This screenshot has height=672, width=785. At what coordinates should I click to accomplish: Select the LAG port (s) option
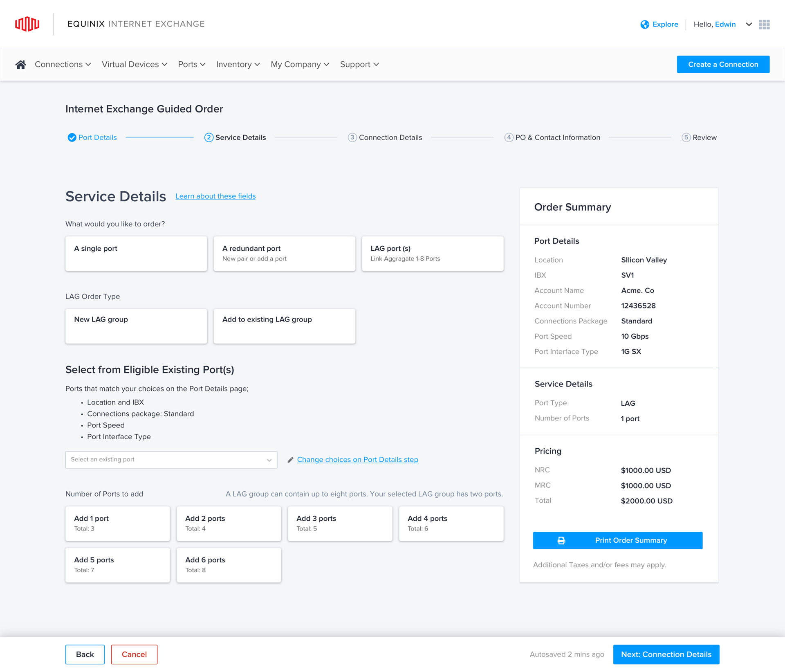click(433, 254)
